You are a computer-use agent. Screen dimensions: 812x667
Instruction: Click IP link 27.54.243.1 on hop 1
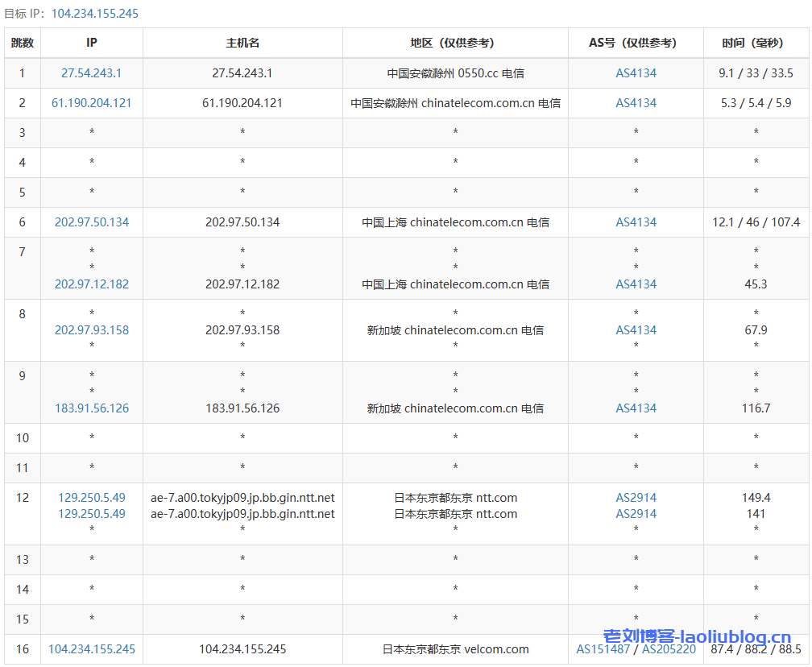(x=91, y=72)
